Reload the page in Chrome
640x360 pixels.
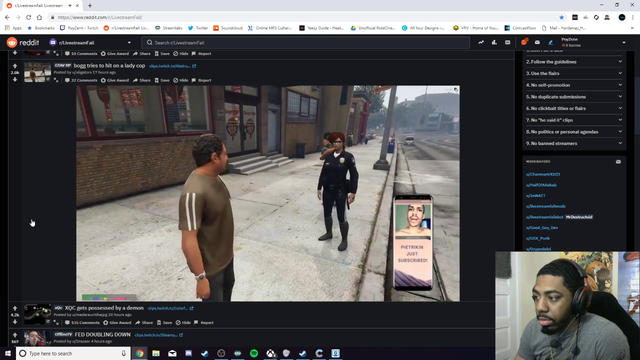pyautogui.click(x=29, y=17)
